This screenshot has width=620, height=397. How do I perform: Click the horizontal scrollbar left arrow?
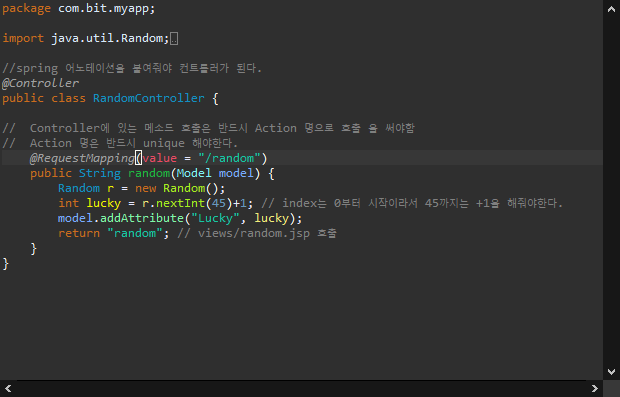pyautogui.click(x=8, y=389)
